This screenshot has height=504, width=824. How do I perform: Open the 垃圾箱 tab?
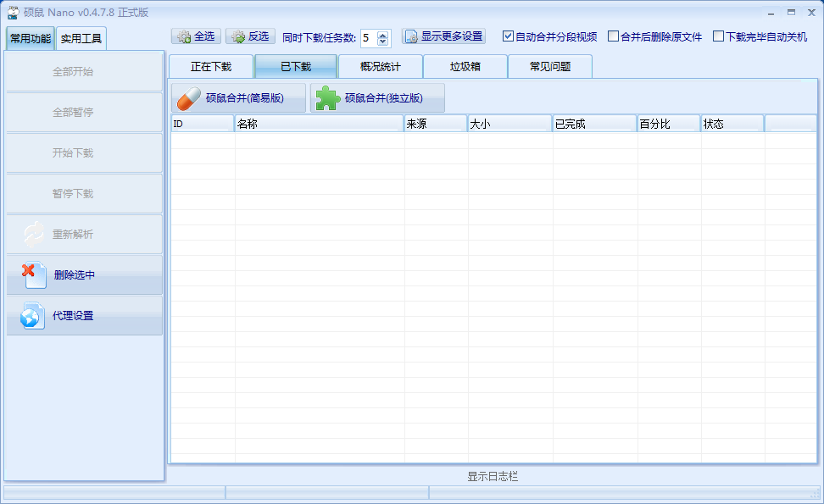coord(465,67)
